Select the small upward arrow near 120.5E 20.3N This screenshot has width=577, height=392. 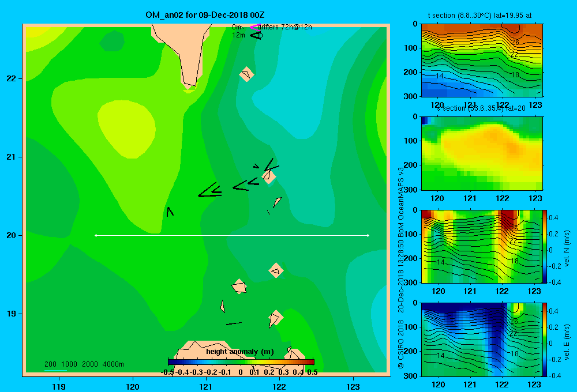click(x=170, y=212)
